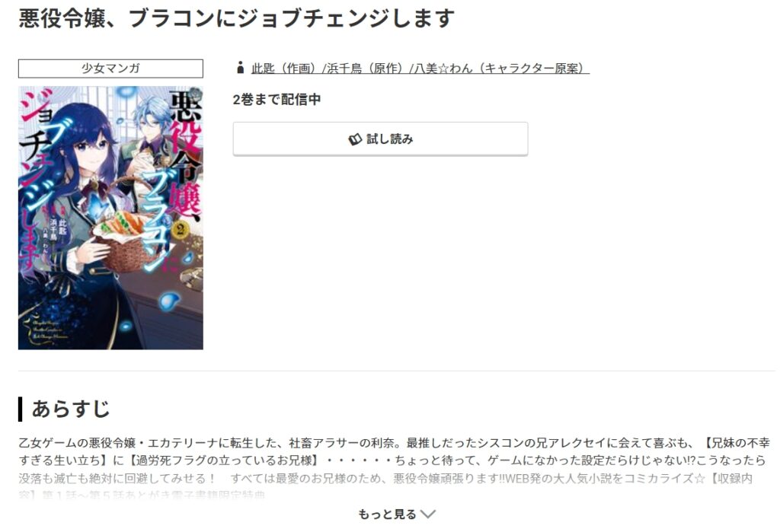Click the page title 悪役令嬢、ブラコンにジョブチェンジします
780x532 pixels.
tap(237, 18)
